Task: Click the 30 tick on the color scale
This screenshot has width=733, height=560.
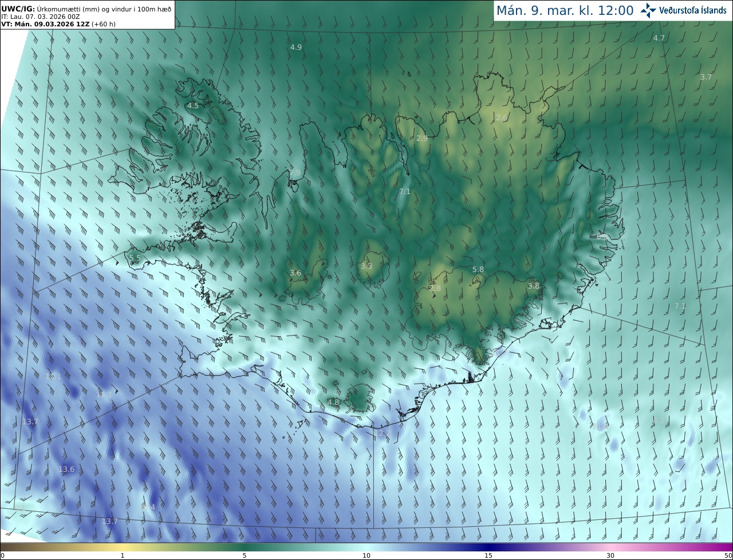Action: coord(610,555)
